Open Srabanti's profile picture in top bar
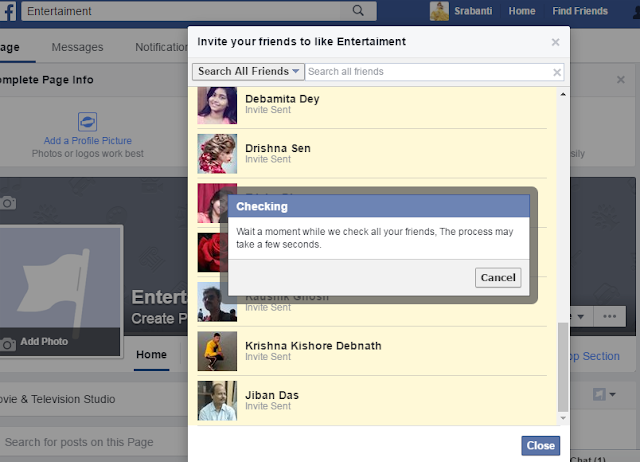Screen dimensions: 640x462 pyautogui.click(x=439, y=11)
